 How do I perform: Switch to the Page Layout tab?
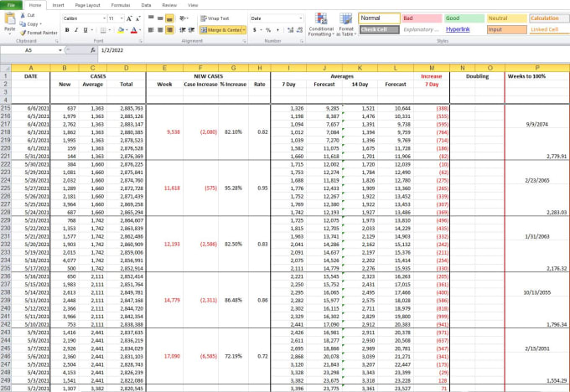click(x=88, y=5)
